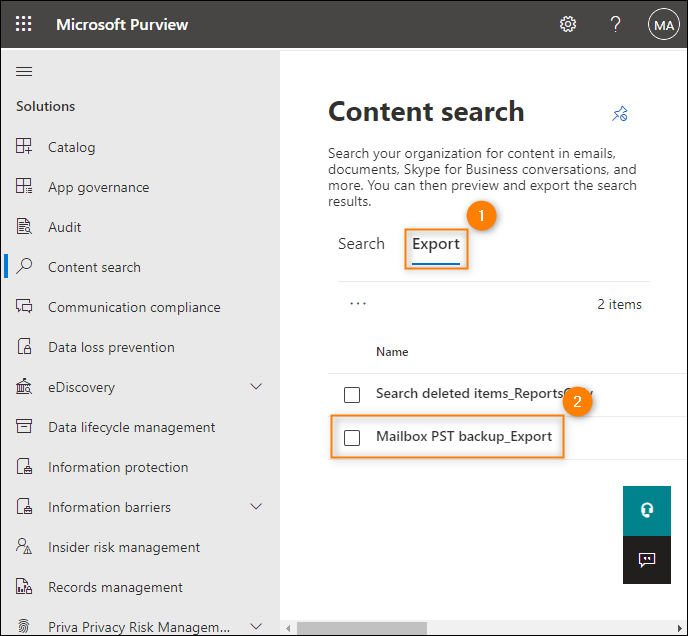The height and width of the screenshot is (636, 688).
Task: Click the Communication compliance icon
Action: tap(24, 306)
